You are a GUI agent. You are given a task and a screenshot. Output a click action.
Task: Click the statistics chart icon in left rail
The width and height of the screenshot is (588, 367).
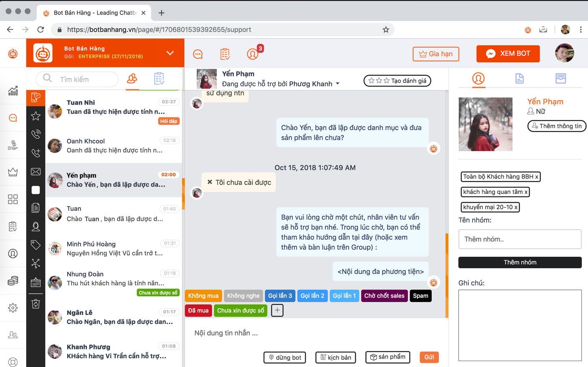(13, 90)
